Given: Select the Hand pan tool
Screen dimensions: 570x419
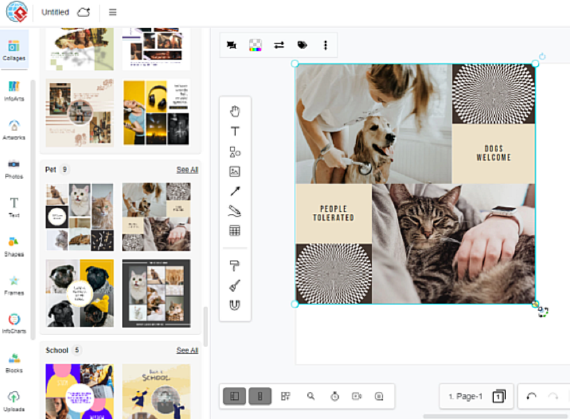Looking at the screenshot, I should tap(235, 111).
